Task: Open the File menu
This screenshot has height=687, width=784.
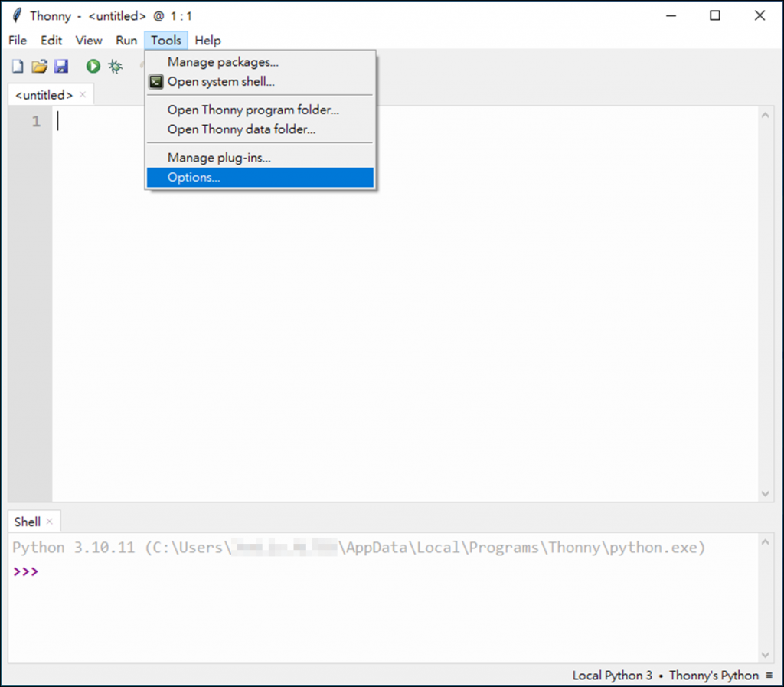Action: click(18, 40)
